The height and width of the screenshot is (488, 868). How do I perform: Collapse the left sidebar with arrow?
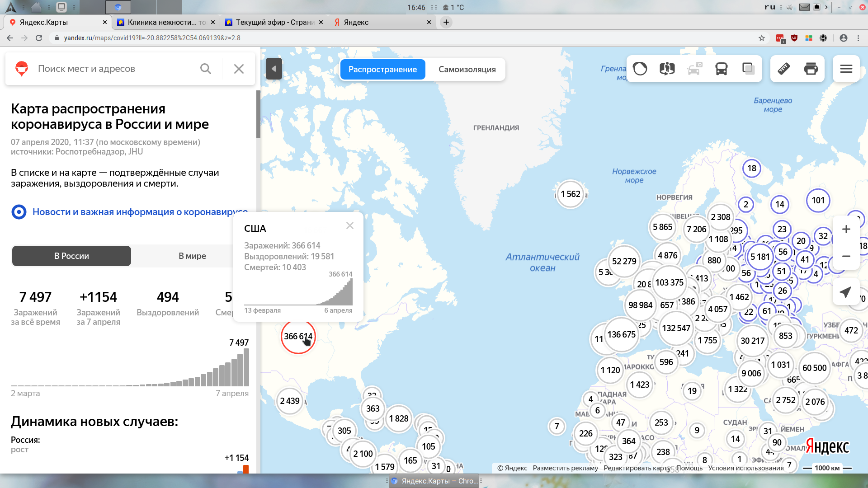[x=274, y=69]
